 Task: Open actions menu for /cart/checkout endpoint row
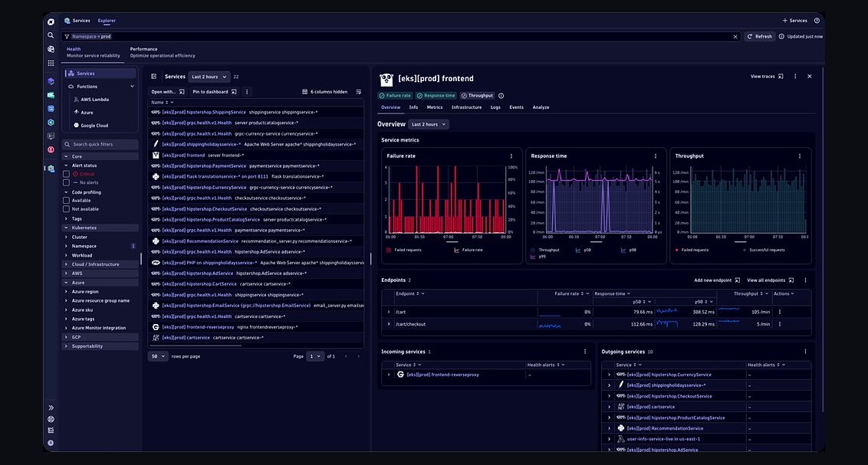pyautogui.click(x=780, y=324)
